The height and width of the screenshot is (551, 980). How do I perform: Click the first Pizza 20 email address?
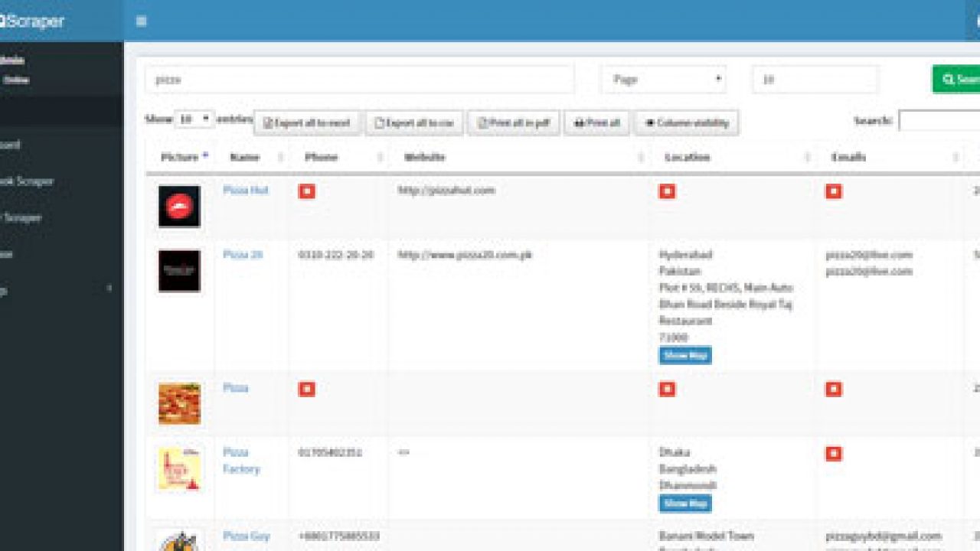pyautogui.click(x=869, y=254)
